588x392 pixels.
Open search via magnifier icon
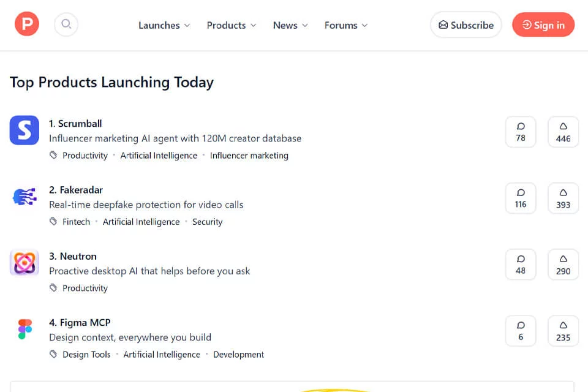point(66,24)
